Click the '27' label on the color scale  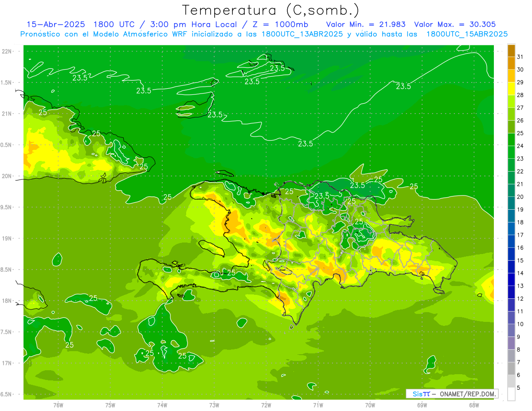pyautogui.click(x=520, y=108)
